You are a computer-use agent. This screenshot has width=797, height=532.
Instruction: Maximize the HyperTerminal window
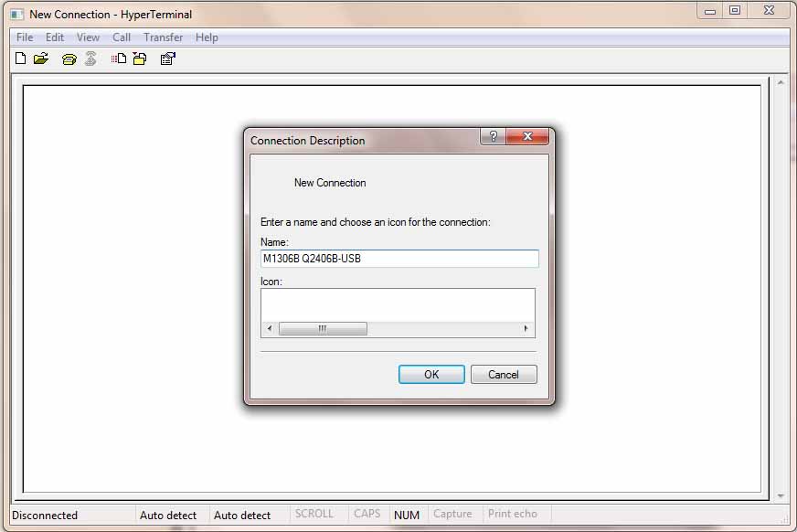point(735,11)
